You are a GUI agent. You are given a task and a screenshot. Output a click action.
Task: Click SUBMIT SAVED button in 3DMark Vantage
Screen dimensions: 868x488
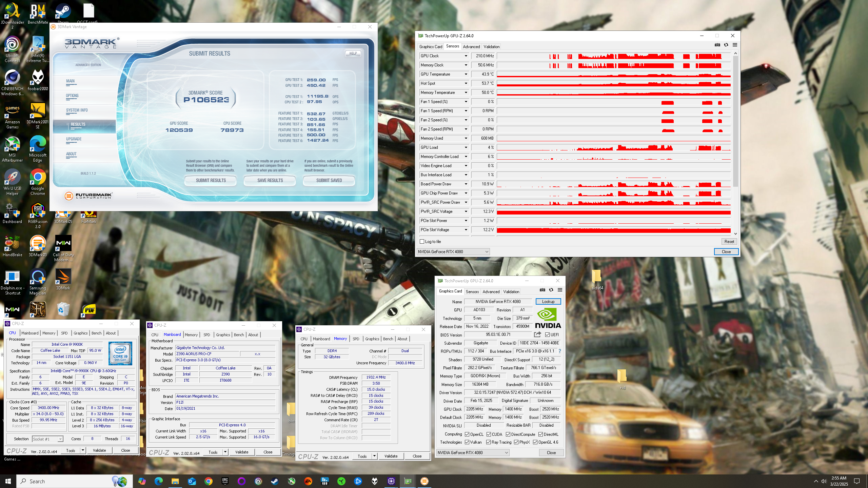point(329,180)
